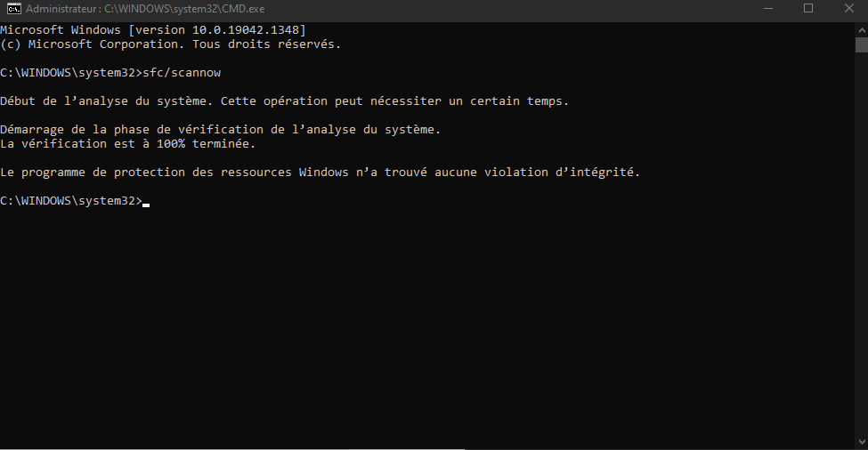Click the C:\WINDOWS\system32> prompt before sfc/scannow
This screenshot has width=868, height=450.
coord(71,73)
